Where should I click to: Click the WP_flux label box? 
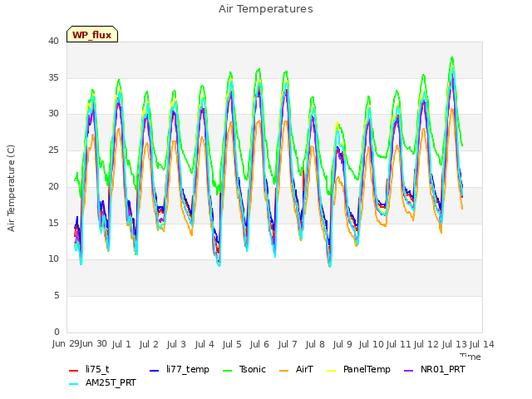click(x=92, y=34)
